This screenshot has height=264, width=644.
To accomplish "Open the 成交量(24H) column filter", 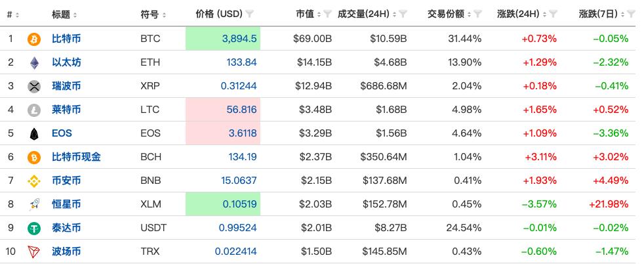I will point(403,14).
